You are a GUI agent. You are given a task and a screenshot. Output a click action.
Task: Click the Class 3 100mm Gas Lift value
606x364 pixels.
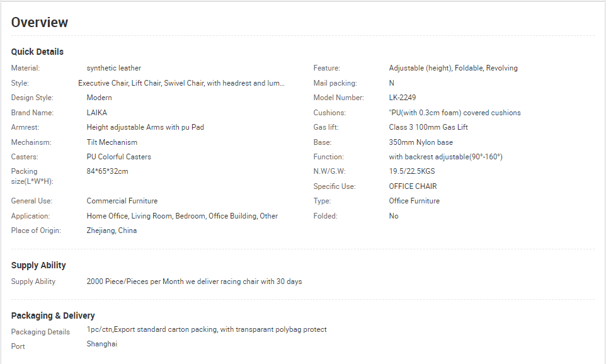click(428, 127)
